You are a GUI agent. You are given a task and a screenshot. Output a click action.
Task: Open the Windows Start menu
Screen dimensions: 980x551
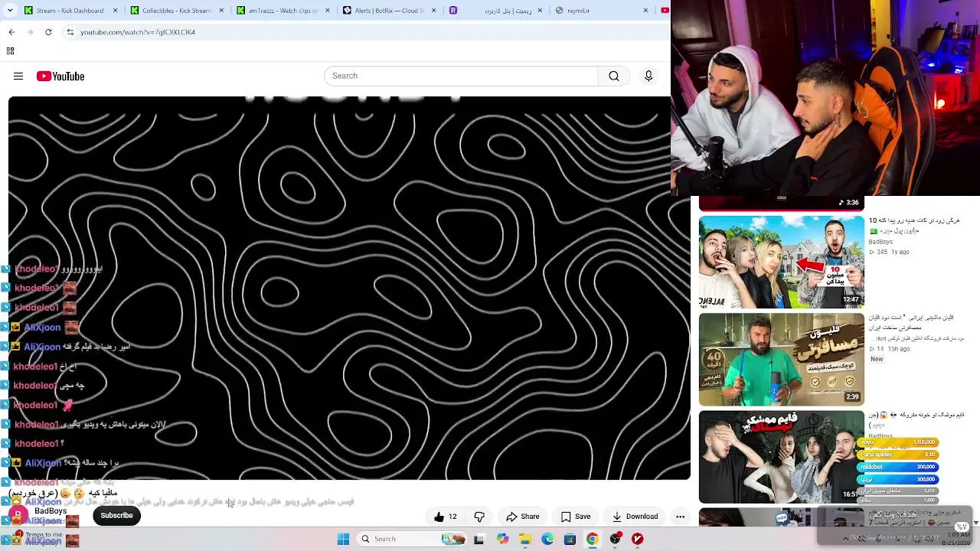pyautogui.click(x=344, y=539)
